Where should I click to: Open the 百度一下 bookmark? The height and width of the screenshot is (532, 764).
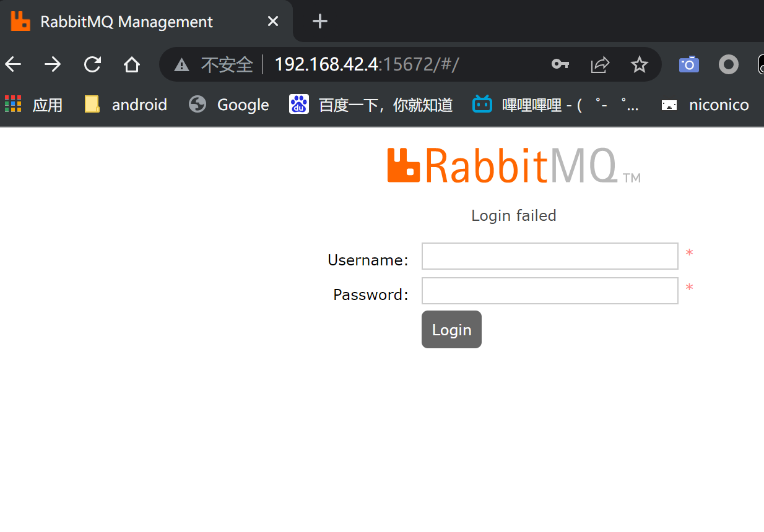(371, 105)
